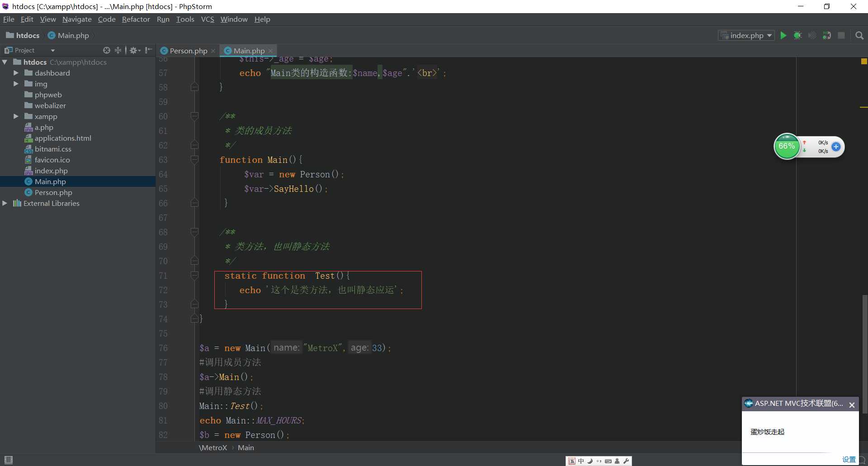The image size is (868, 466).
Task: Click the Main class breadcrumb at editor bottom
Action: [246, 447]
